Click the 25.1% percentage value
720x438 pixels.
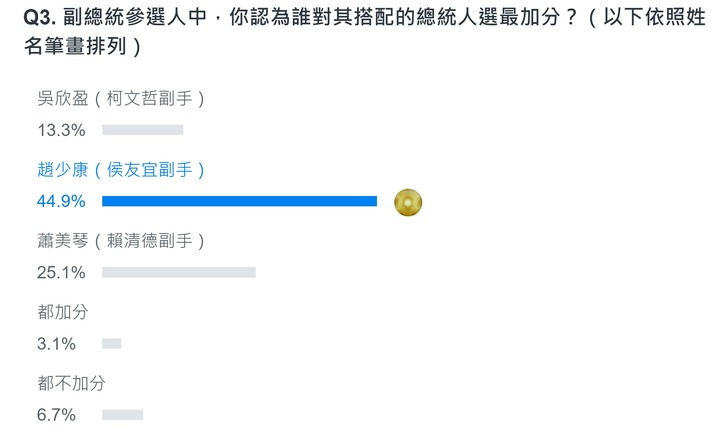[61, 272]
